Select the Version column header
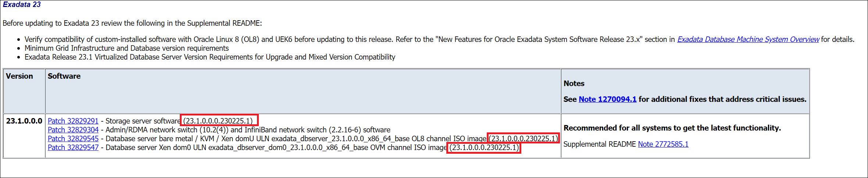This screenshot has width=868, height=178. (x=19, y=76)
